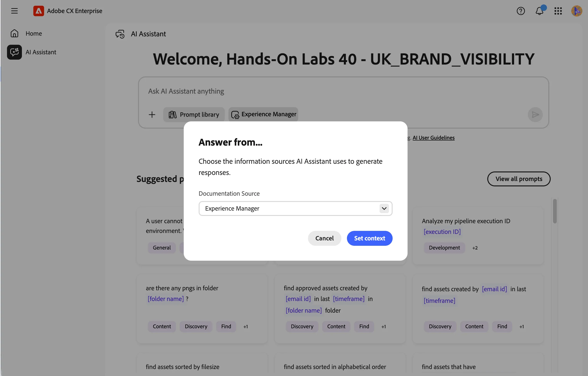The height and width of the screenshot is (376, 588).
Task: Click Set context button
Action: pos(370,238)
